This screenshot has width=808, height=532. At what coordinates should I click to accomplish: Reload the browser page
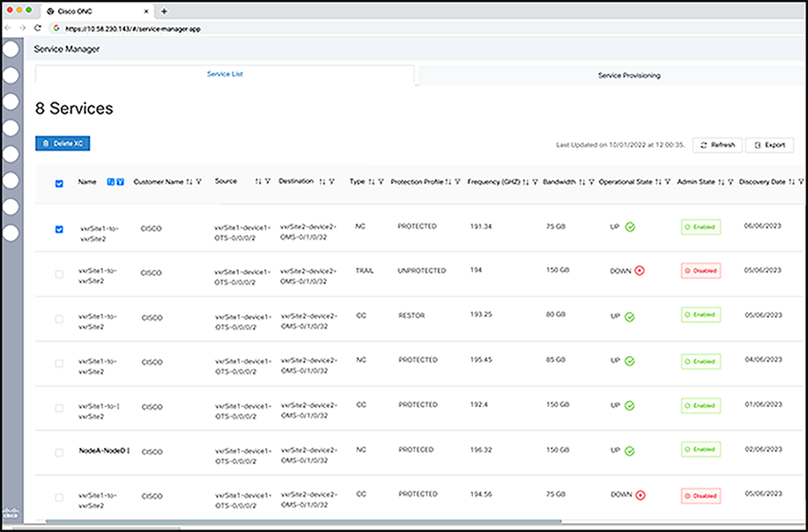coord(37,28)
